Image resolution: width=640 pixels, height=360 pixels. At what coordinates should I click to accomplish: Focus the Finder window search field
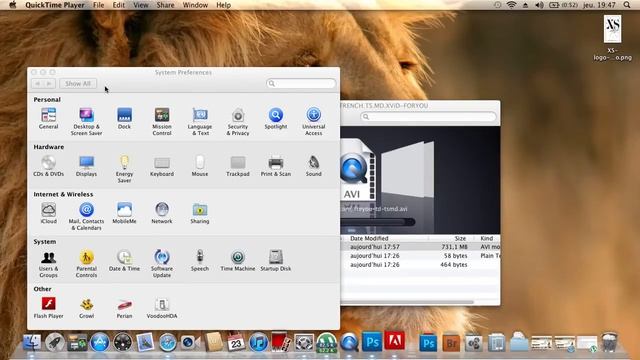[x=428, y=117]
